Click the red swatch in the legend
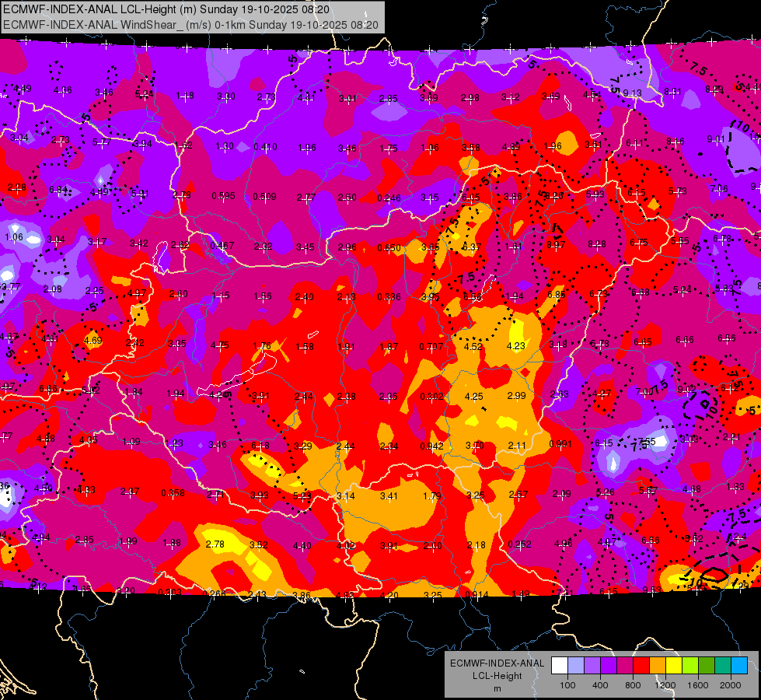Image resolution: width=761 pixels, height=700 pixels. coord(641,666)
